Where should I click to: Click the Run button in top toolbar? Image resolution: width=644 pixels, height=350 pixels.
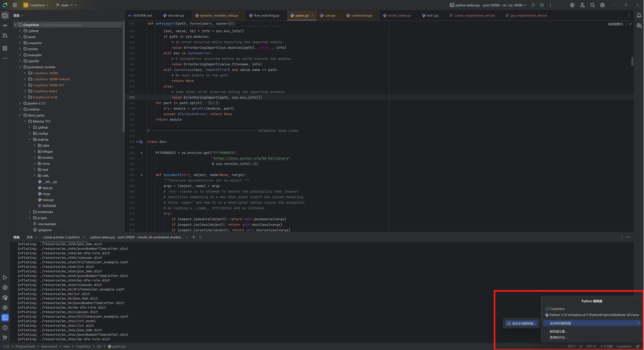(533, 5)
